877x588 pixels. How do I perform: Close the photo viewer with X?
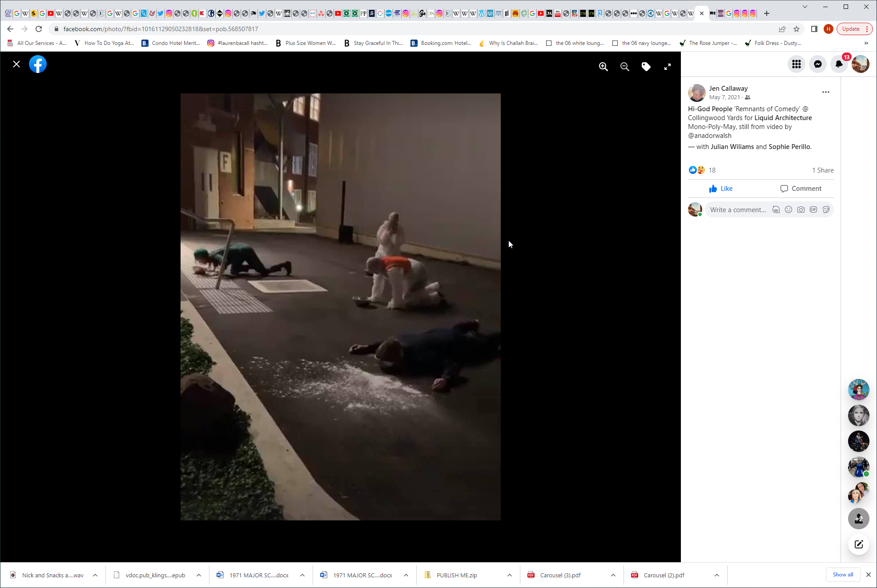coord(16,64)
